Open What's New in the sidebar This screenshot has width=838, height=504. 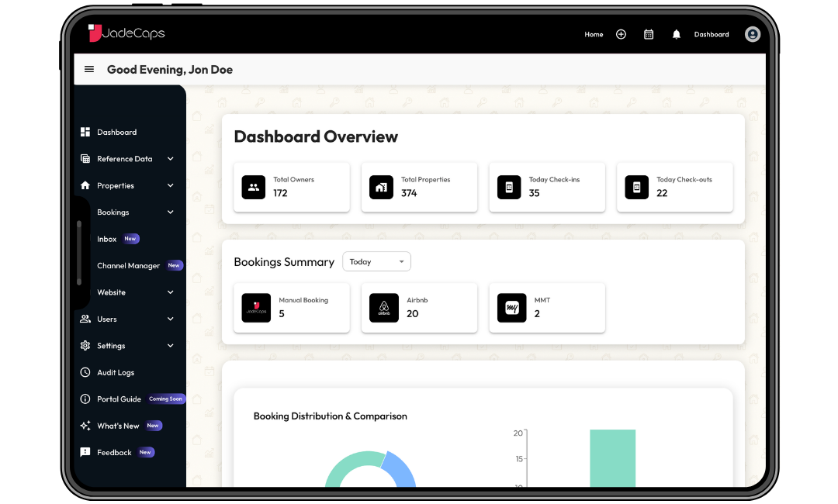click(118, 426)
